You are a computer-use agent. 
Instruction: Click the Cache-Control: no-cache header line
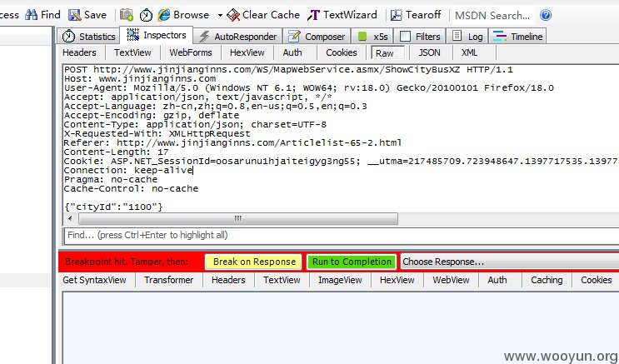[131, 189]
